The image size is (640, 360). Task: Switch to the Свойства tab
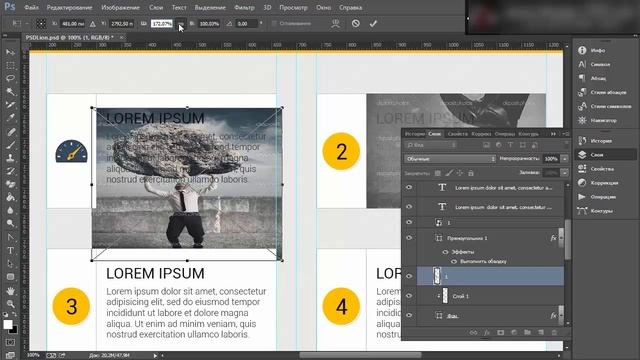pyautogui.click(x=457, y=134)
